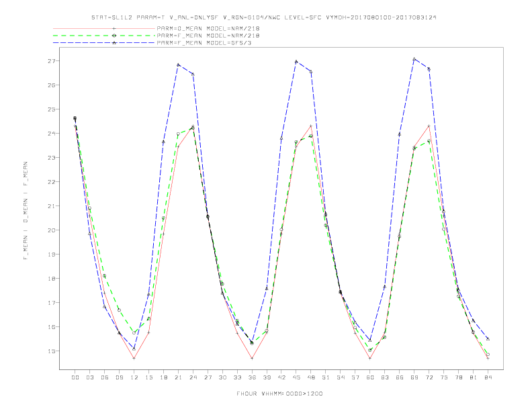Click the vertical axis label F_MEAN | O_MEAN | F_MEAN

(26, 211)
